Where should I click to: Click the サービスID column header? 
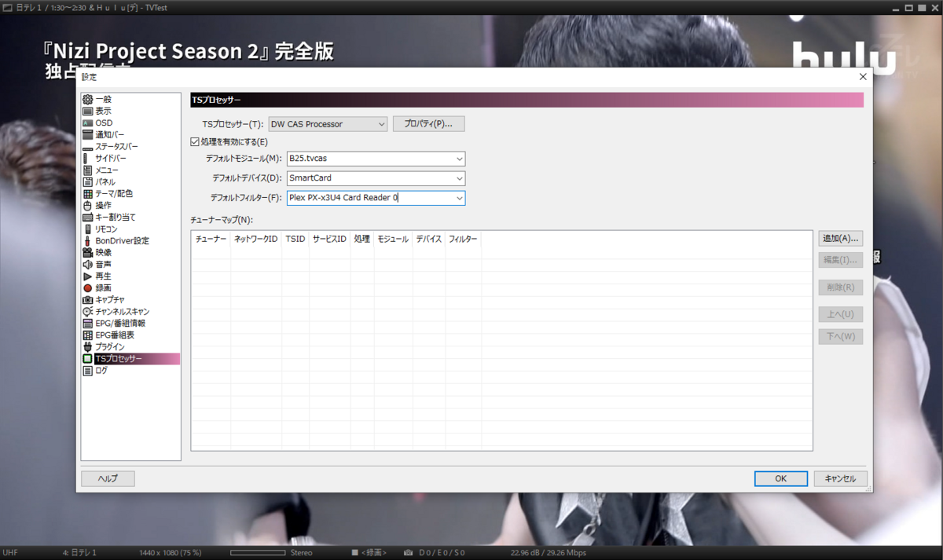pos(329,239)
